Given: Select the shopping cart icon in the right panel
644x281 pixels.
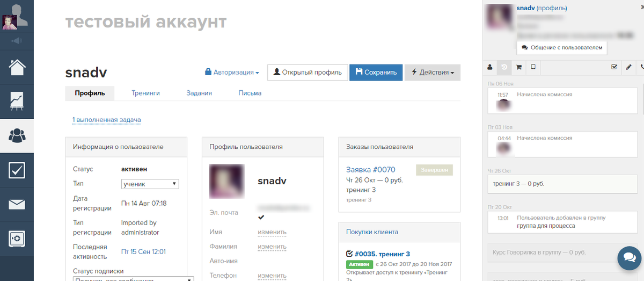Looking at the screenshot, I should click(x=519, y=67).
